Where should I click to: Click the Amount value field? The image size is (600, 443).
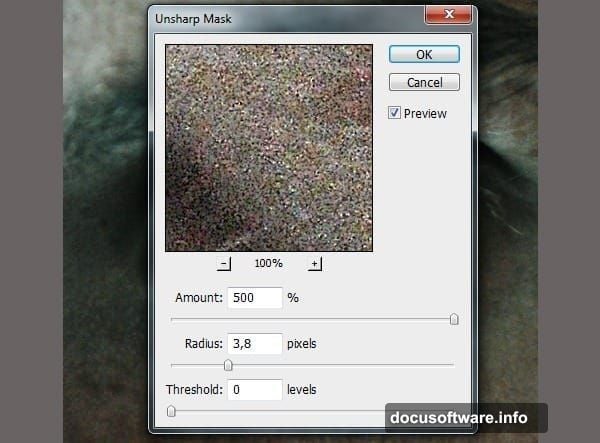point(255,298)
